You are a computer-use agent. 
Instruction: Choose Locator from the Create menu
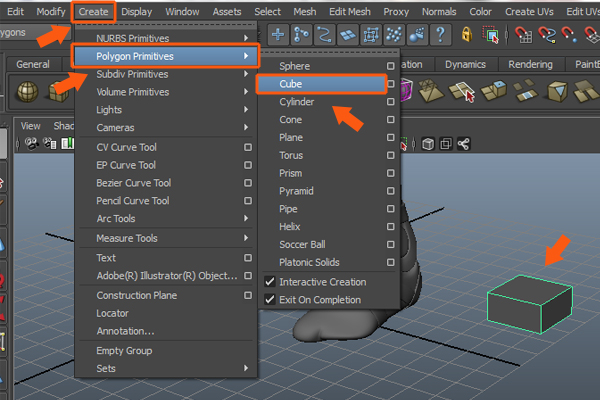[112, 313]
